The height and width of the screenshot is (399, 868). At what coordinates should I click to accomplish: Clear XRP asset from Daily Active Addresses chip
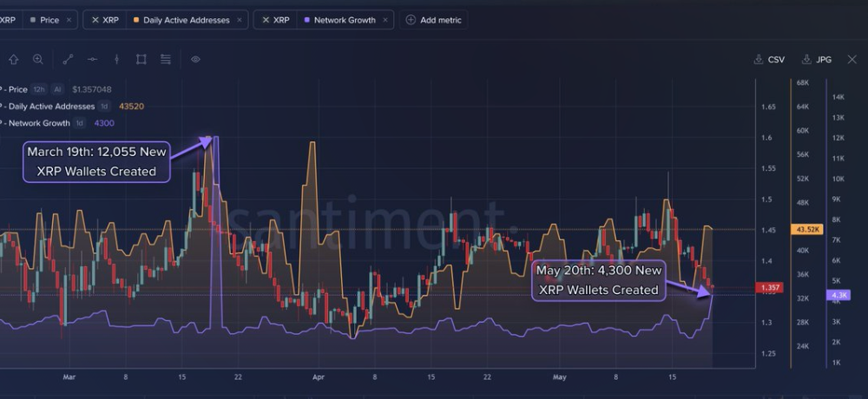click(x=95, y=20)
